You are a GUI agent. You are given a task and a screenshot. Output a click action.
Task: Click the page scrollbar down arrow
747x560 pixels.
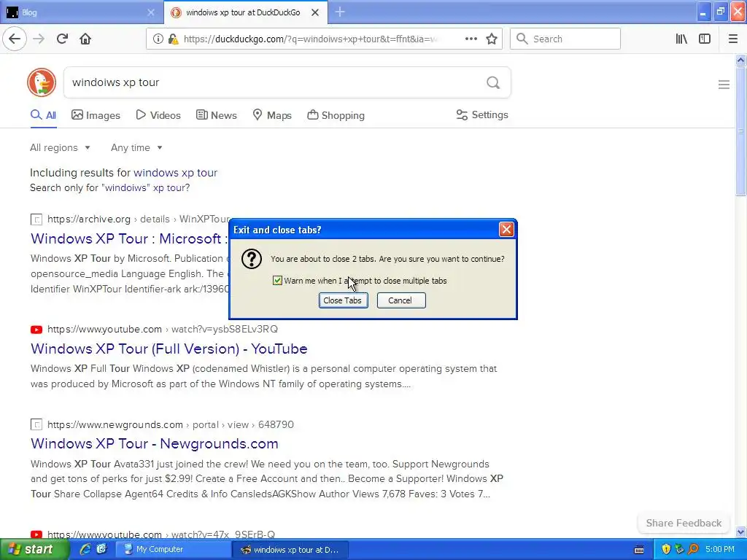(x=740, y=532)
